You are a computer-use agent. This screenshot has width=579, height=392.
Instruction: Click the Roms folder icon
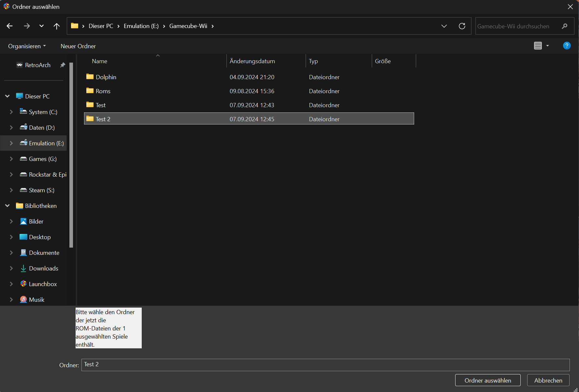pyautogui.click(x=90, y=91)
